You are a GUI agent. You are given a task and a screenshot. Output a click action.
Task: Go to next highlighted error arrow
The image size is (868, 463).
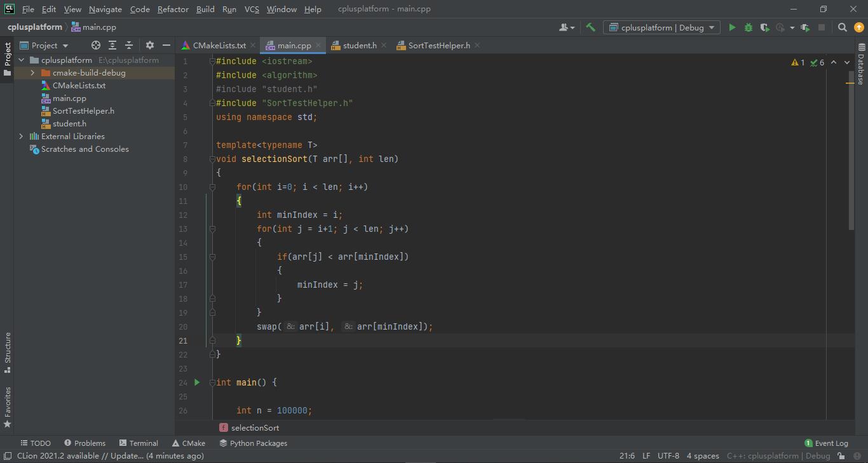coord(847,62)
